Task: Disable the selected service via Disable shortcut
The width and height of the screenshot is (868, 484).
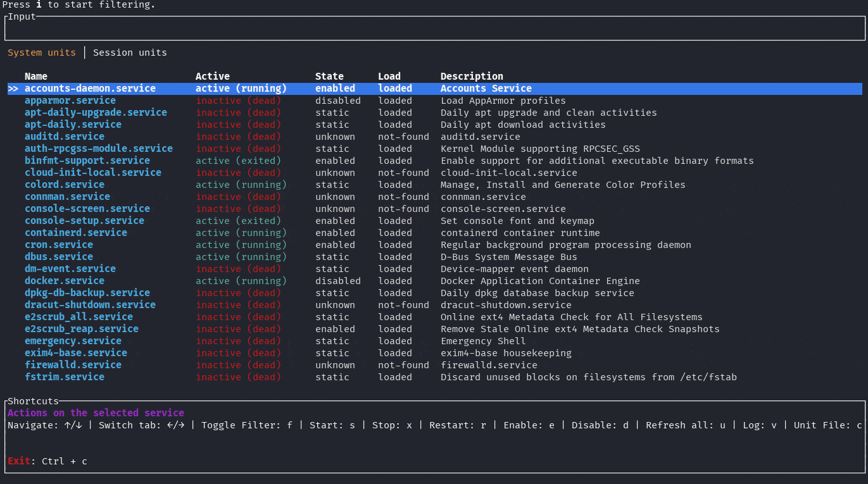Action: 600,425
